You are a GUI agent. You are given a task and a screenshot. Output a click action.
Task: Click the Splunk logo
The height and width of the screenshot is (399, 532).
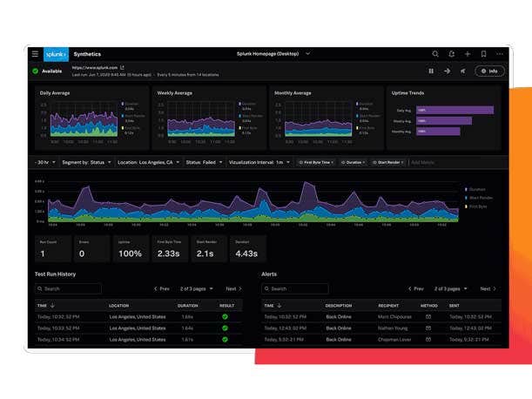[56, 54]
